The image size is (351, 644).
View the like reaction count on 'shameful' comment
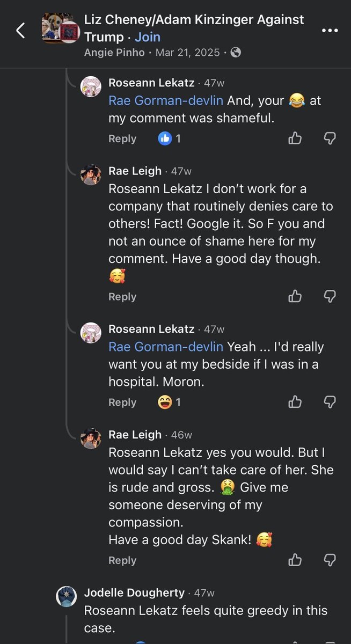(x=170, y=138)
